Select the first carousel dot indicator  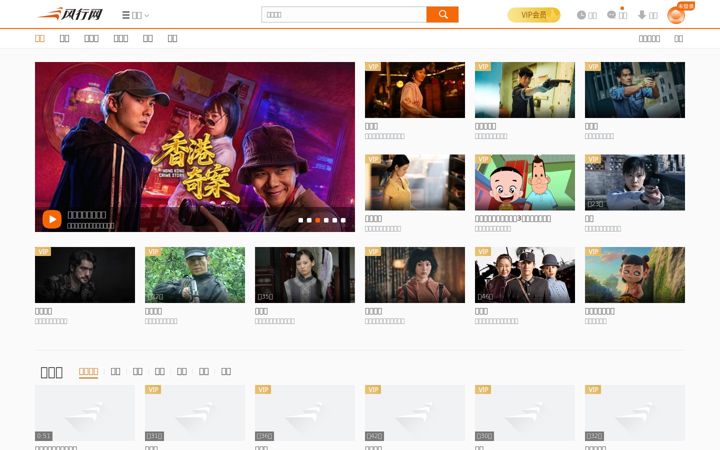301,220
